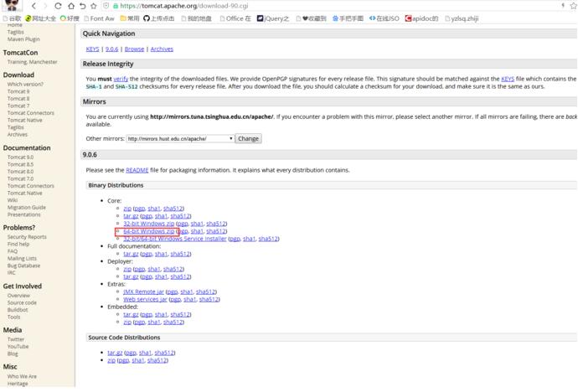This screenshot has height=392, width=578.
Task: Open Tomcat 7 under Download sidebar
Action: [18, 106]
